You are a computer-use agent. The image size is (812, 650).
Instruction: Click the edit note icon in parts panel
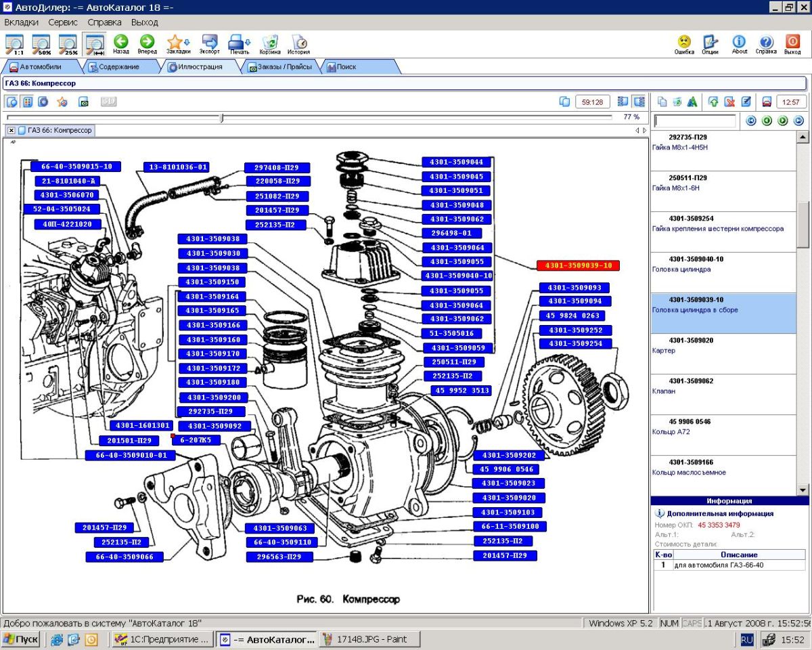tap(746, 102)
